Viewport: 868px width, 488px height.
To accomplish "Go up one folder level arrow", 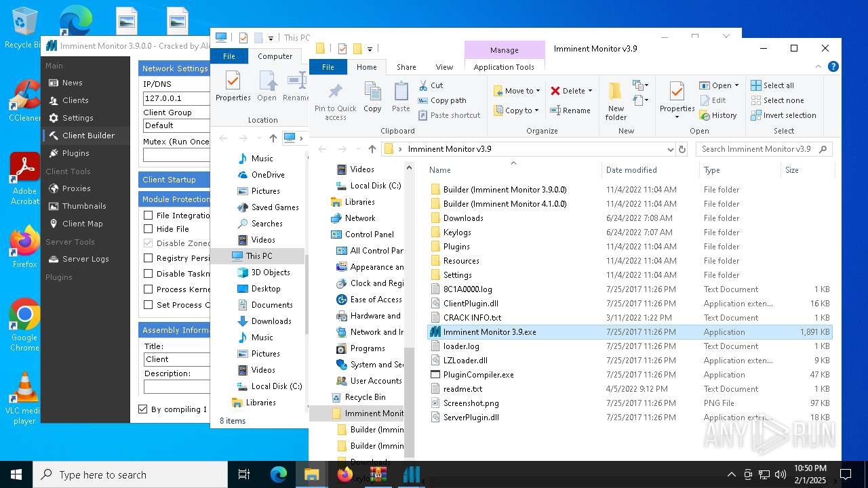I will (372, 149).
